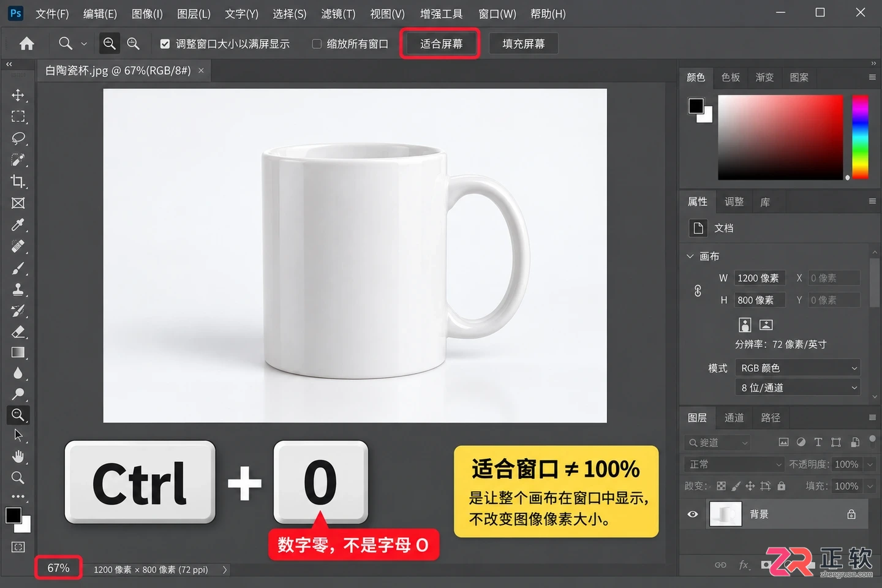Open the 不透明度 opacity slider arrow
The width and height of the screenshot is (882, 588).
(x=870, y=464)
